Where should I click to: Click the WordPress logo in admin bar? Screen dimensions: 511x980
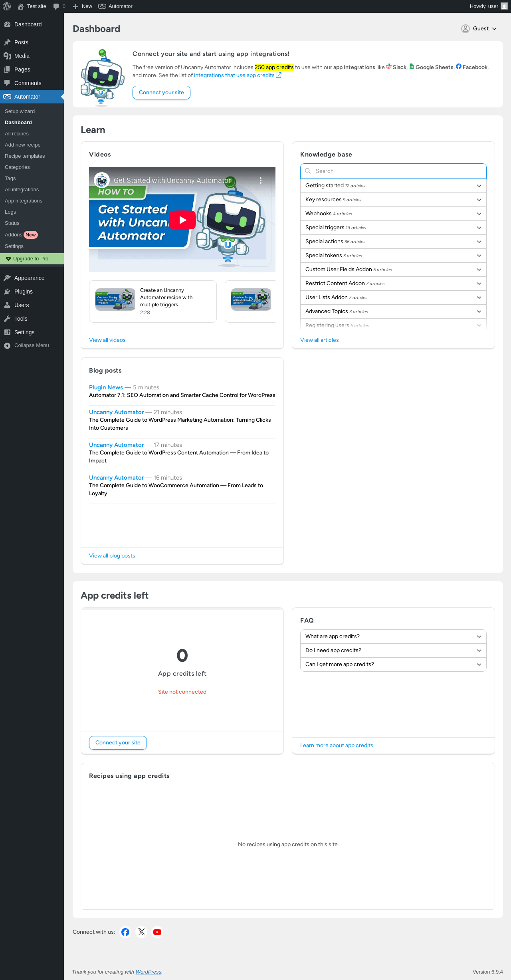(x=7, y=6)
